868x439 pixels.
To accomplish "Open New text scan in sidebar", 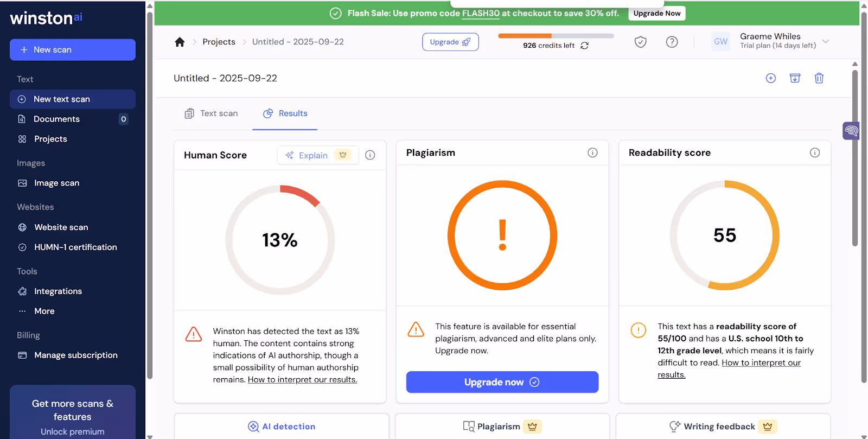I will 73,99.
